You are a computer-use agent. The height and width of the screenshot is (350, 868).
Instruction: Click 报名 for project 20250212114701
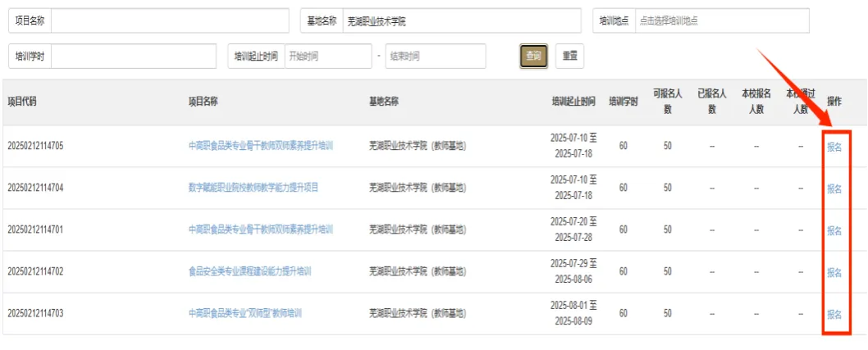[x=834, y=230]
